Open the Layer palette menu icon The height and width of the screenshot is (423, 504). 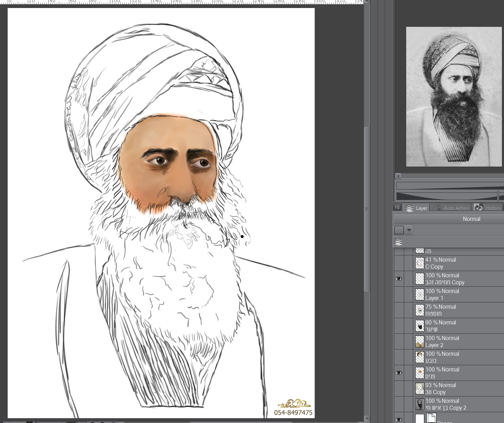tap(397, 207)
